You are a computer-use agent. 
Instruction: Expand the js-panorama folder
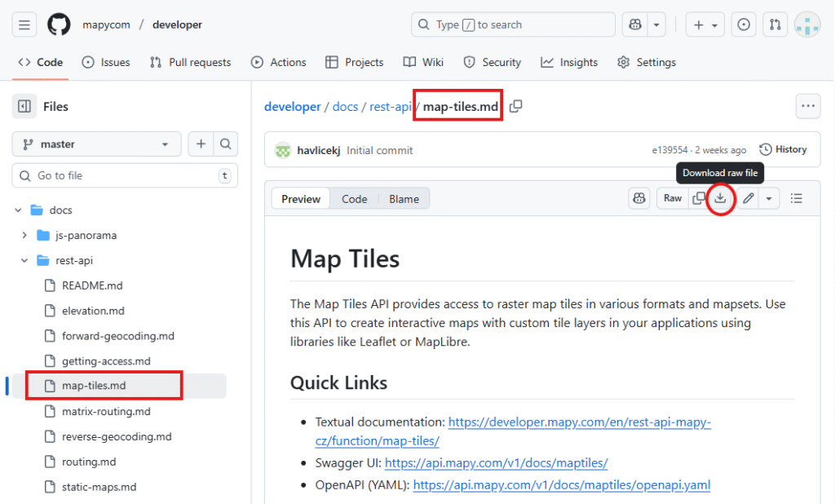24,236
